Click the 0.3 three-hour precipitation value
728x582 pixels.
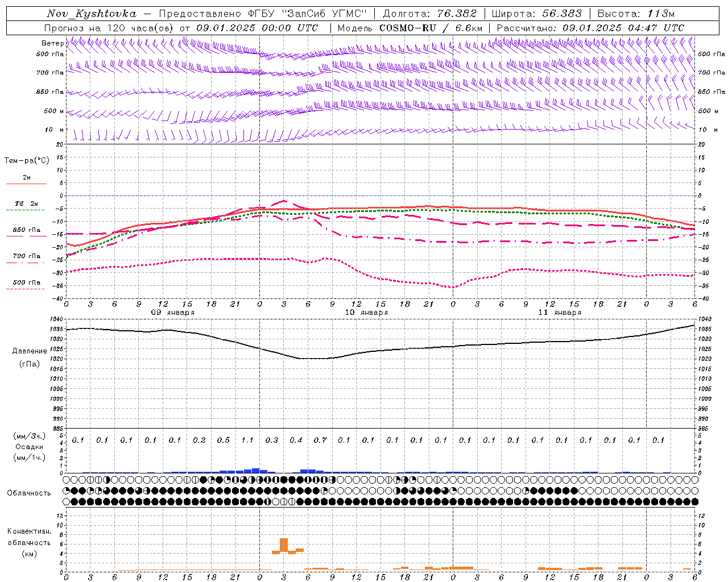coord(271,440)
